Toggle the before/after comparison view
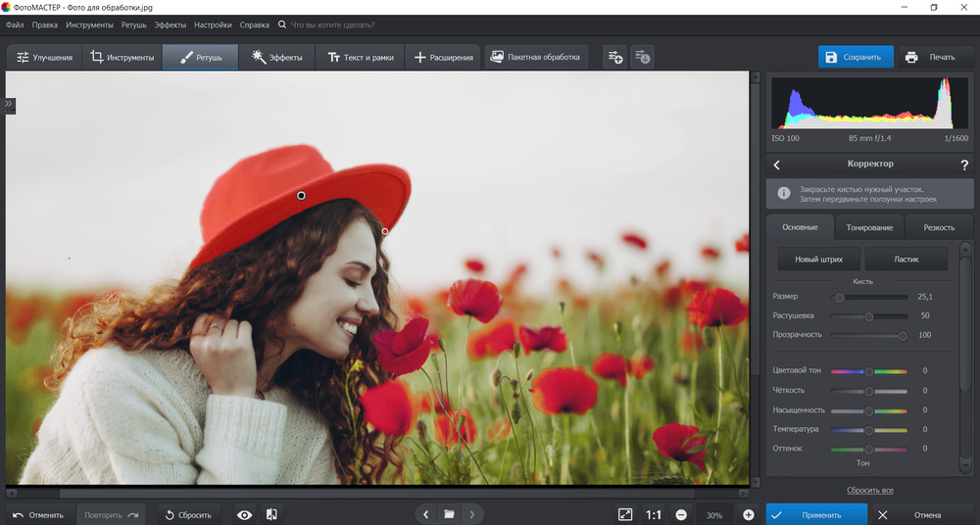This screenshot has width=980, height=525. [271, 514]
